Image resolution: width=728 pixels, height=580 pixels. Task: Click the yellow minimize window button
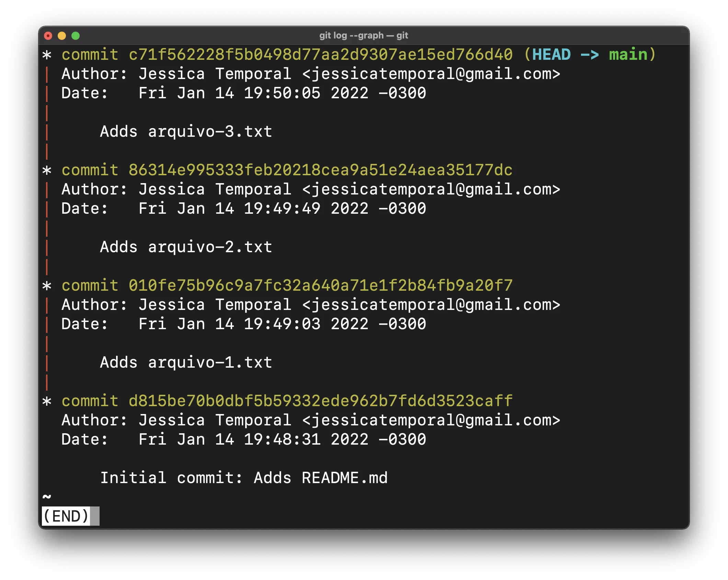[x=62, y=36]
